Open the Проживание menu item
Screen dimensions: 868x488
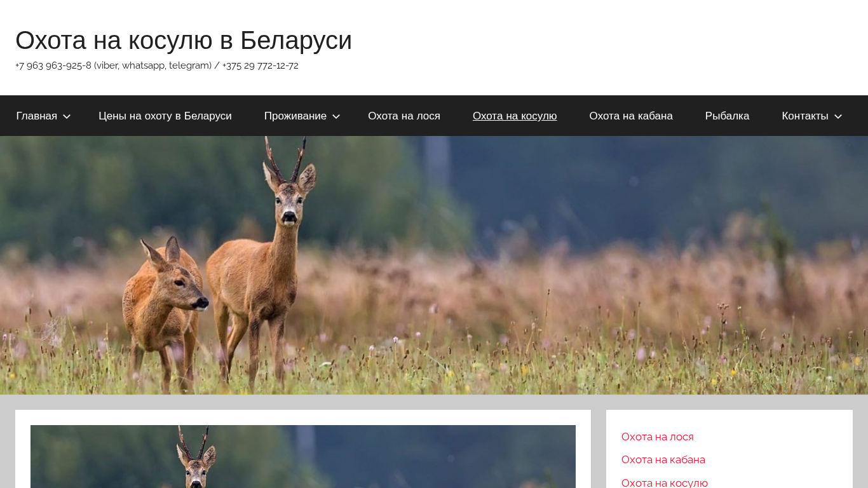pos(295,116)
